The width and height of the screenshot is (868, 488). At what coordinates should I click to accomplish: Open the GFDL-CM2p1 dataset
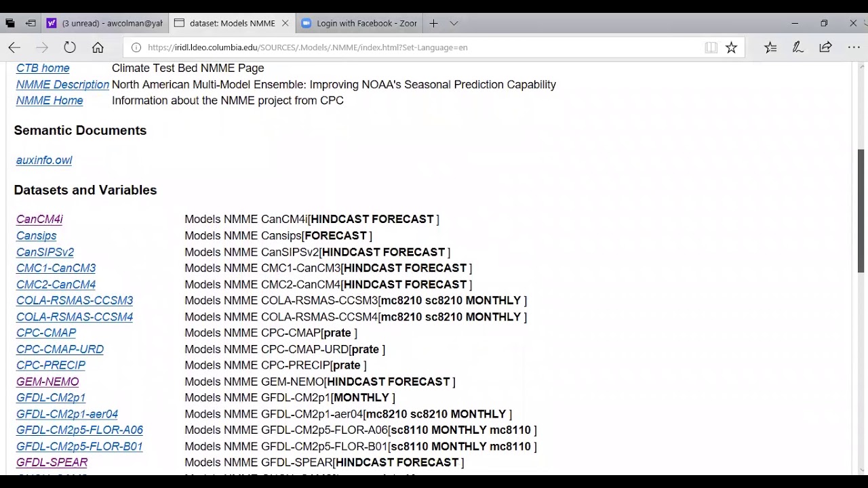(51, 398)
